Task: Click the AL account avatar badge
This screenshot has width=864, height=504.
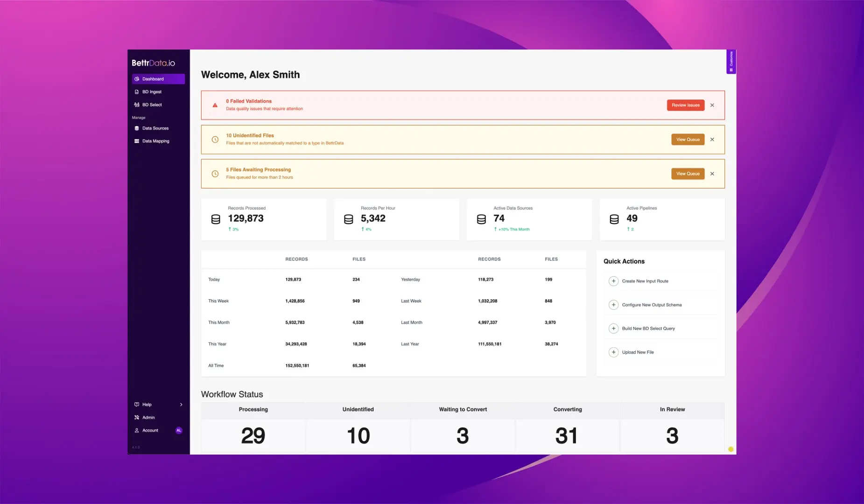Action: point(179,430)
